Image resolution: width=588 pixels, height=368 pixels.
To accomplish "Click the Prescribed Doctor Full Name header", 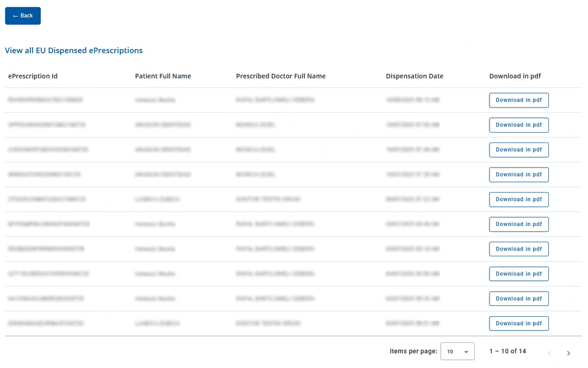I will click(280, 76).
